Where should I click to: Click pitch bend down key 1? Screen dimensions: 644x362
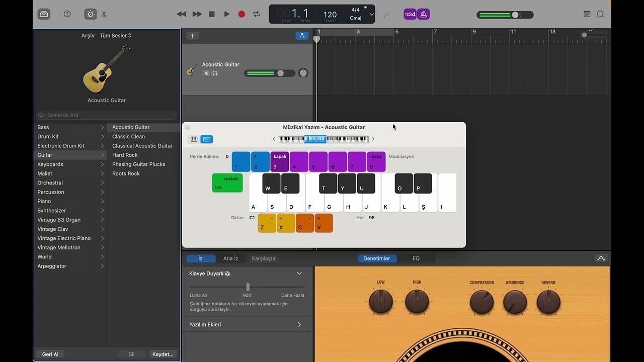240,162
